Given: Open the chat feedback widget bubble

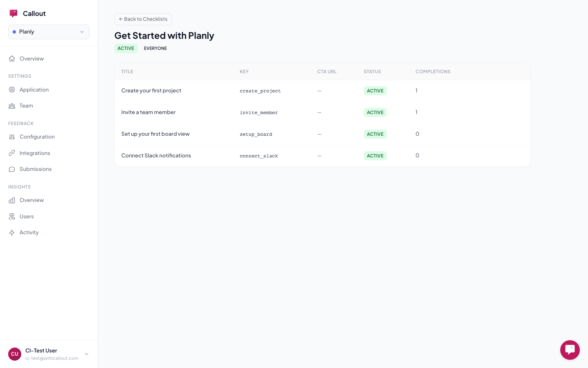Looking at the screenshot, I should coord(570,350).
